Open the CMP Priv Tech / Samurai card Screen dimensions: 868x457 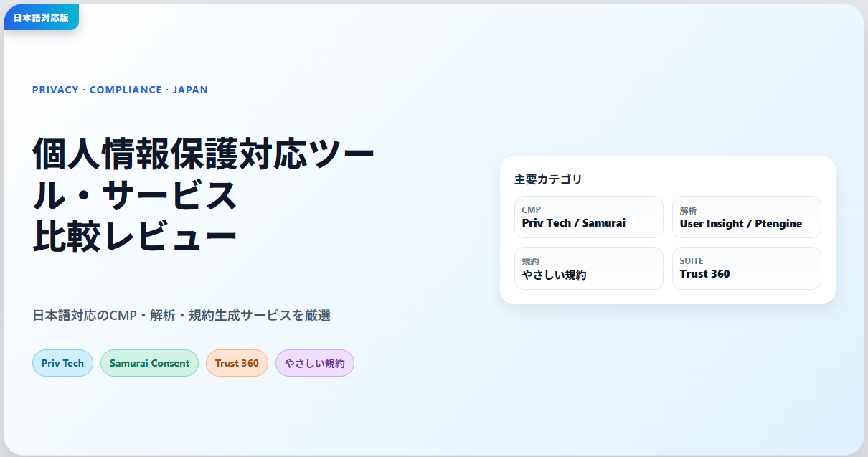coord(589,217)
